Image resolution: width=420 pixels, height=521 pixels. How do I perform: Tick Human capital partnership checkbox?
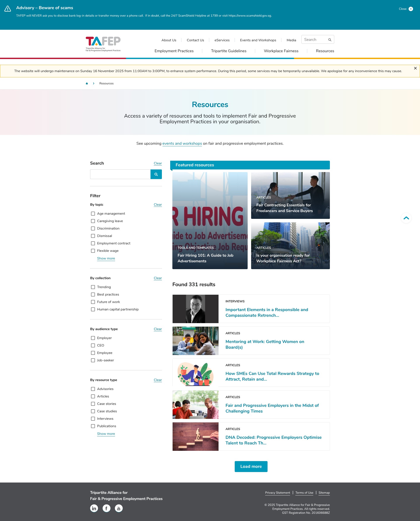coord(93,309)
